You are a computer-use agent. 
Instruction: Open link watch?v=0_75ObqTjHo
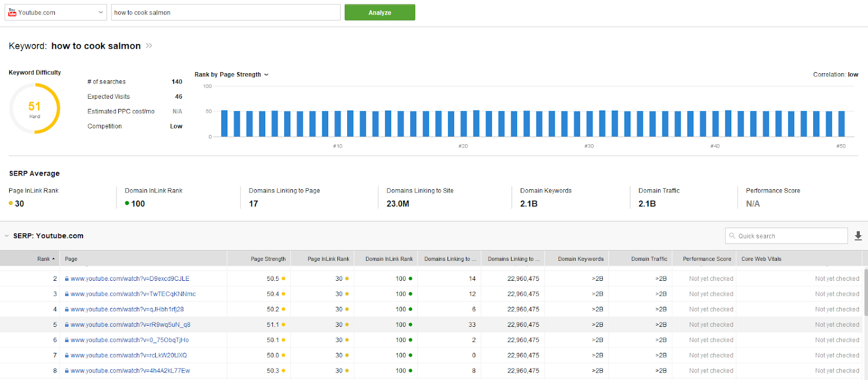[130, 340]
